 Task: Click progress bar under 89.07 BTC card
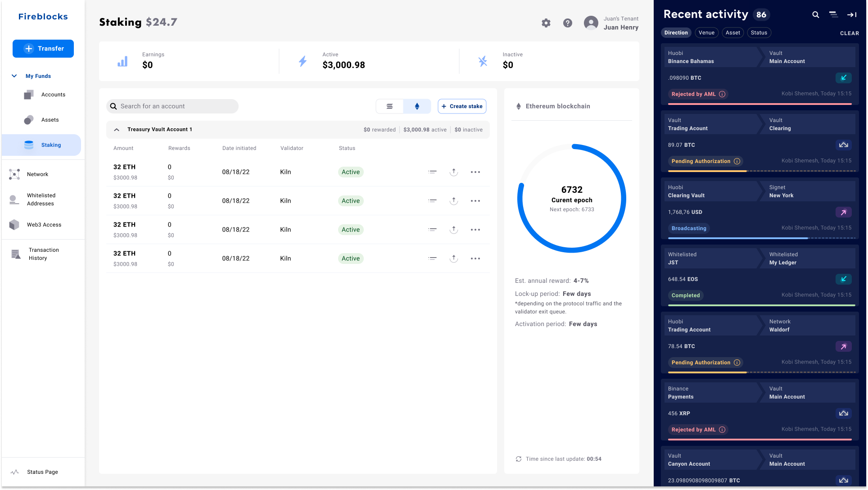(761, 171)
